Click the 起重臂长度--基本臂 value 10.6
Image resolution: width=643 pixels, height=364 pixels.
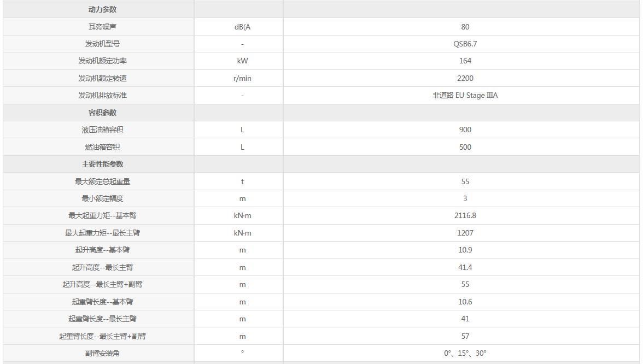465,302
